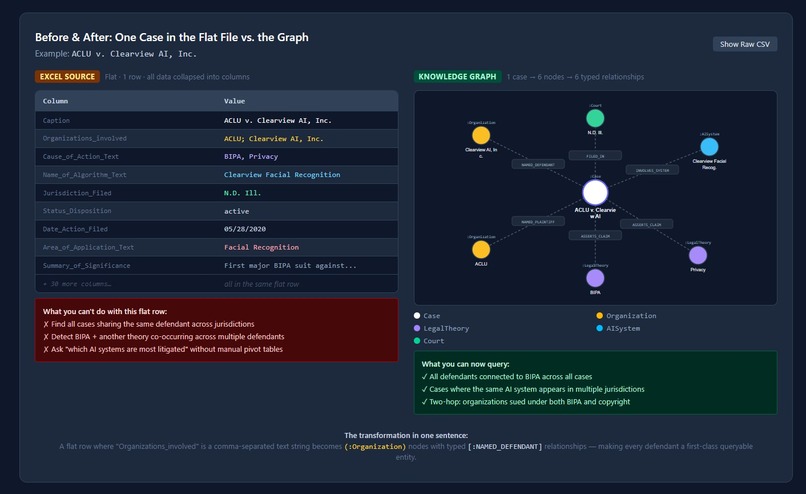Click the 'Date_Action_Filed' cell

coord(75,229)
